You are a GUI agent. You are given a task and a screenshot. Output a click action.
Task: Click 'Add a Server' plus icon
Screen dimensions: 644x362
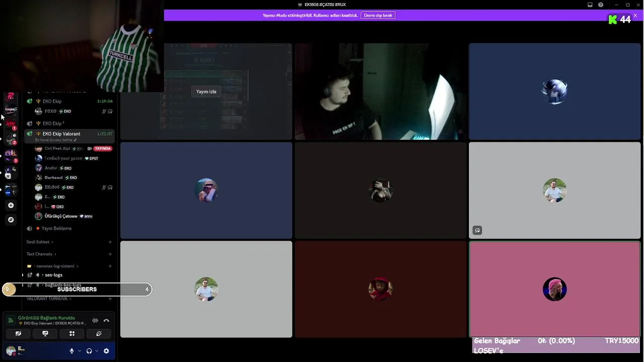(x=11, y=205)
